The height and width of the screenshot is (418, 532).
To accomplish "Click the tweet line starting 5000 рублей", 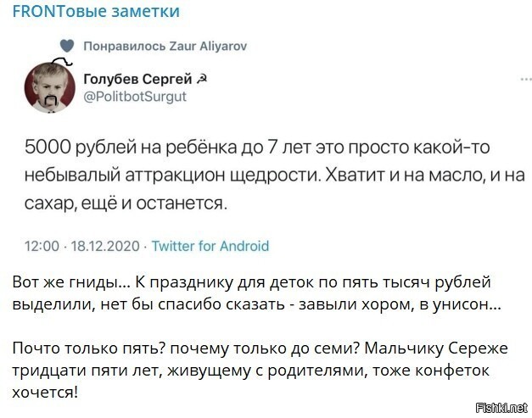I will pos(257,148).
